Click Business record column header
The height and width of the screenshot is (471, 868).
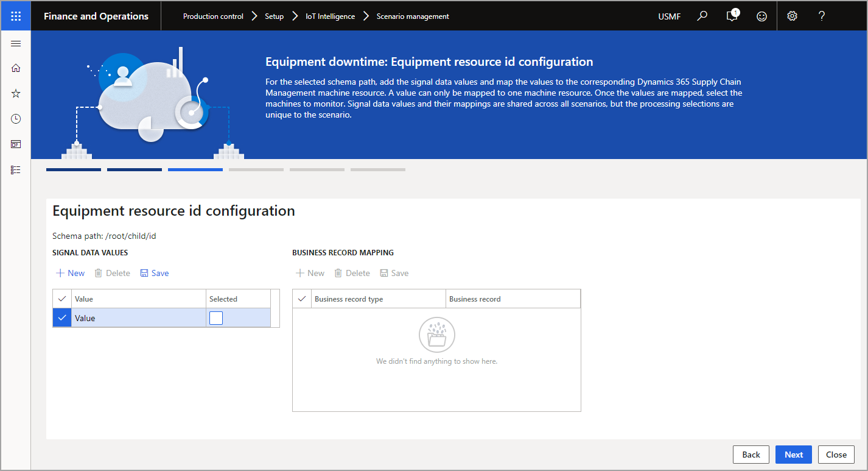(x=513, y=299)
